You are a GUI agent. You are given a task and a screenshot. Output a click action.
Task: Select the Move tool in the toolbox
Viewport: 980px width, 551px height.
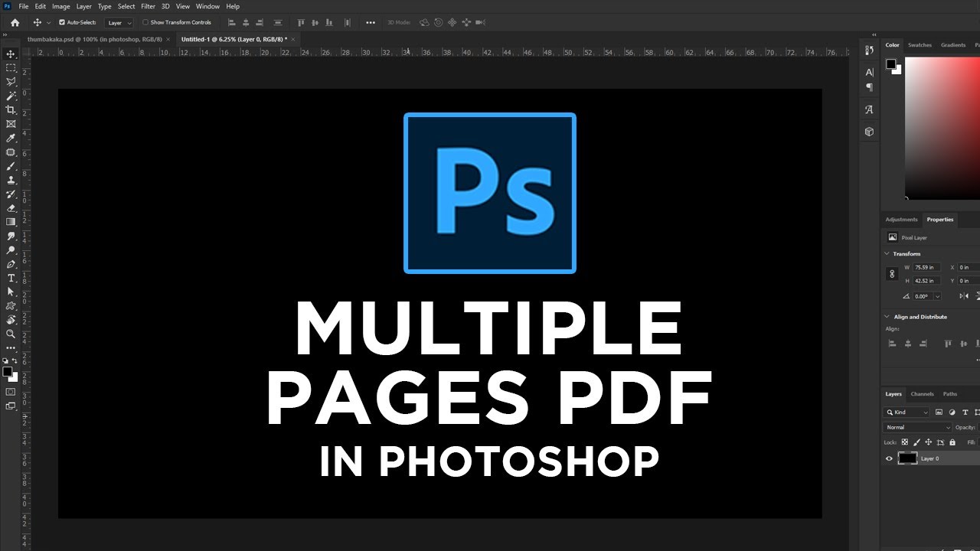pyautogui.click(x=11, y=54)
